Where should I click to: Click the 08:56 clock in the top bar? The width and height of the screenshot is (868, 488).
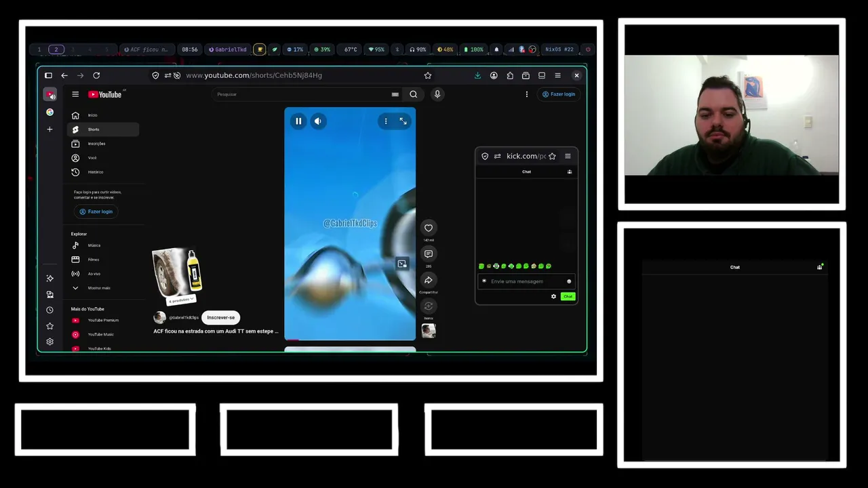pyautogui.click(x=190, y=49)
